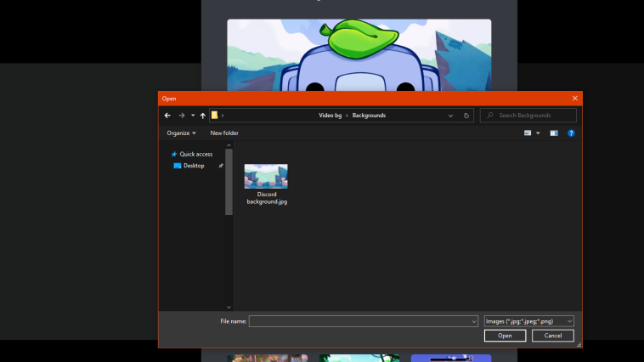Click navigation pane scroll up arrow

tap(229, 145)
